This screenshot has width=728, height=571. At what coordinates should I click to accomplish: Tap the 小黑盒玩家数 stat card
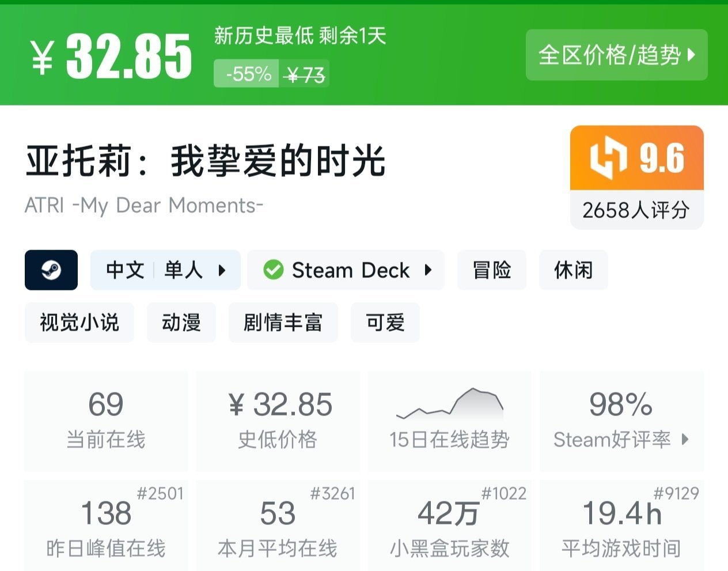click(449, 525)
